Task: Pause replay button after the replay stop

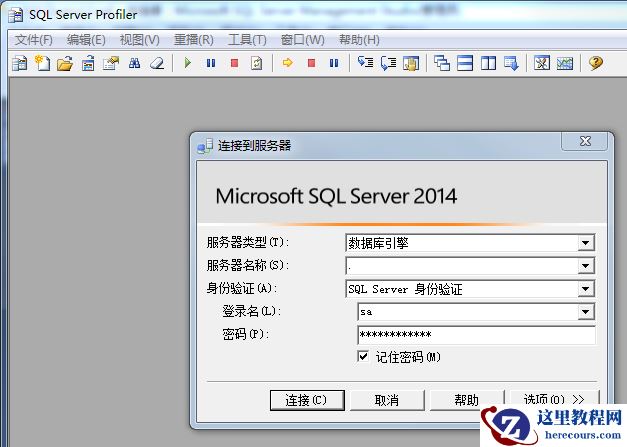Action: pyautogui.click(x=334, y=63)
